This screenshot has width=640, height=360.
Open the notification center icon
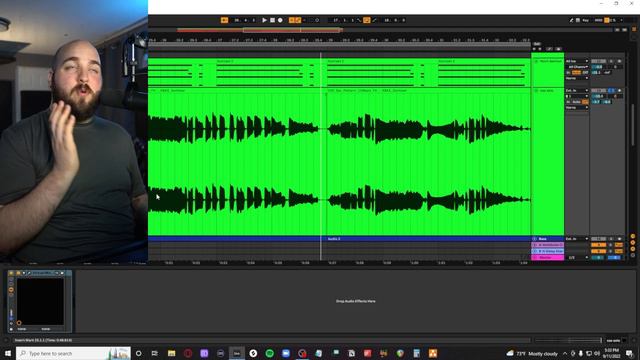pyautogui.click(x=629, y=353)
